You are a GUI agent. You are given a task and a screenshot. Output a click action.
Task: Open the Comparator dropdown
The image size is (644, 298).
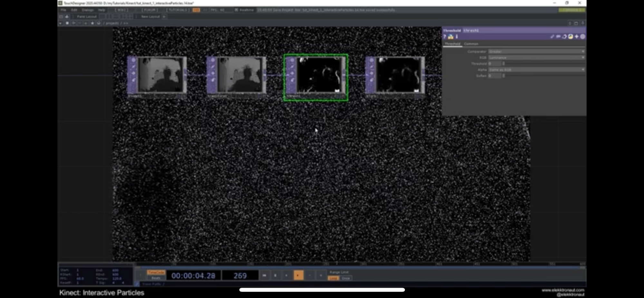coord(536,52)
